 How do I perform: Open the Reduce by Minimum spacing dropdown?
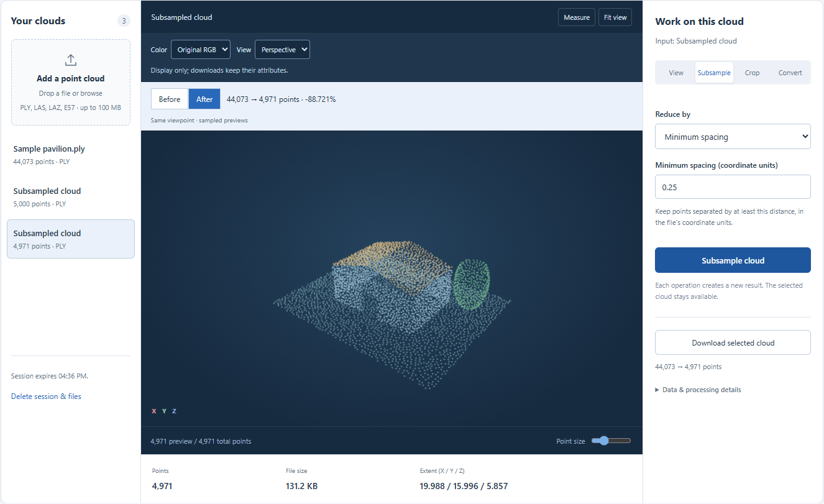coord(733,137)
